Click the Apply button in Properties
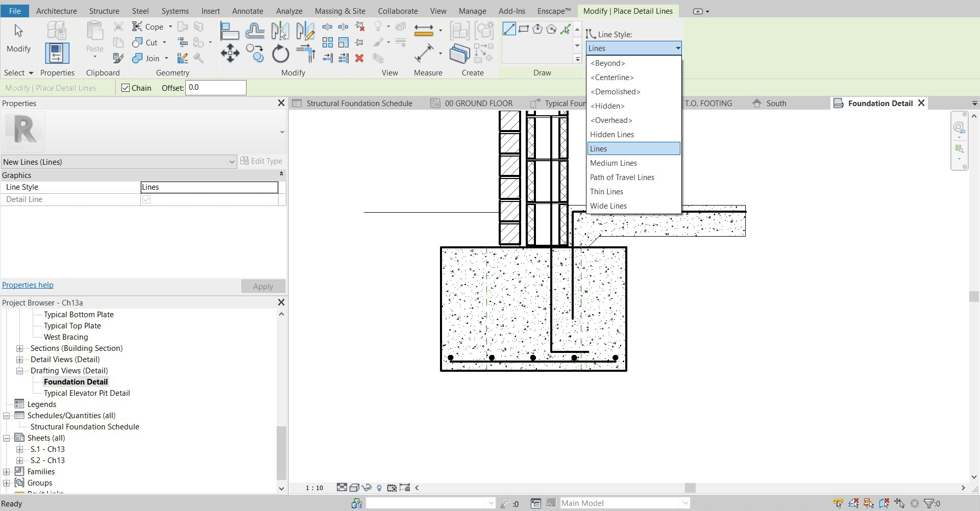Screen dimensions: 980x511 [x=262, y=286]
